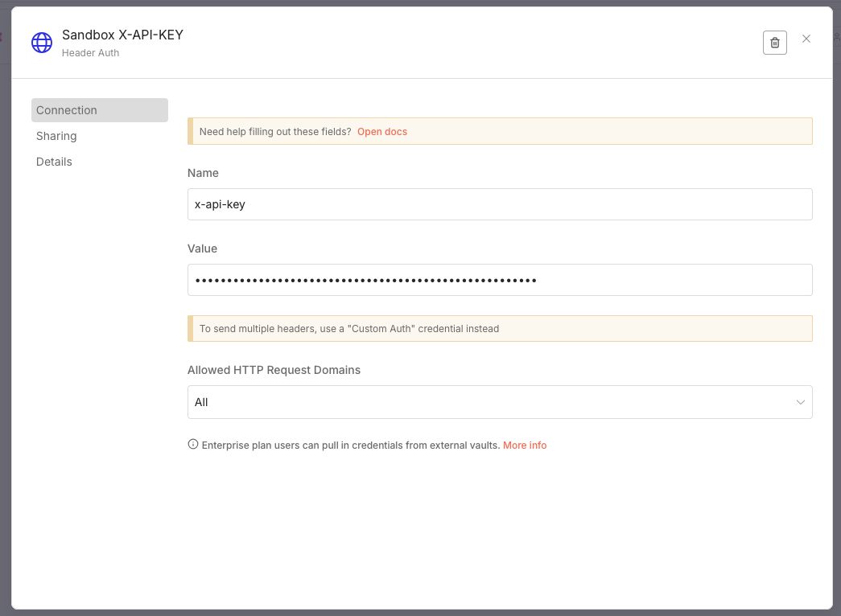Click into the masked Value field

click(499, 280)
